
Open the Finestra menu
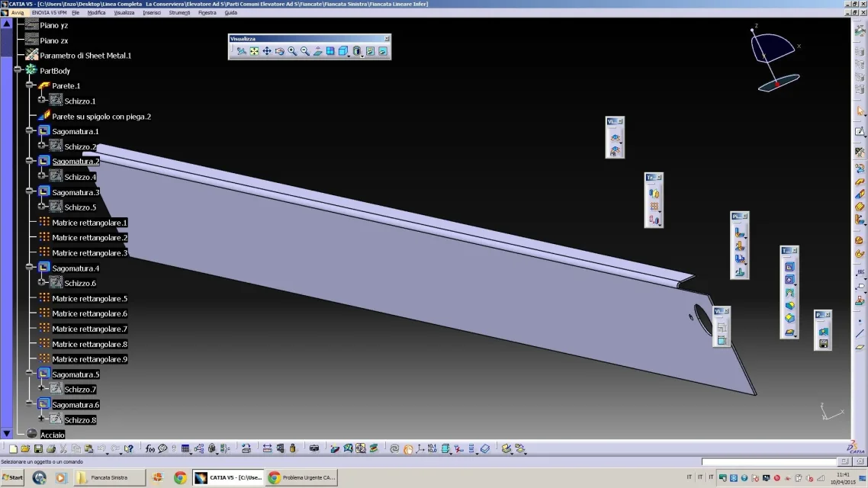tap(207, 13)
